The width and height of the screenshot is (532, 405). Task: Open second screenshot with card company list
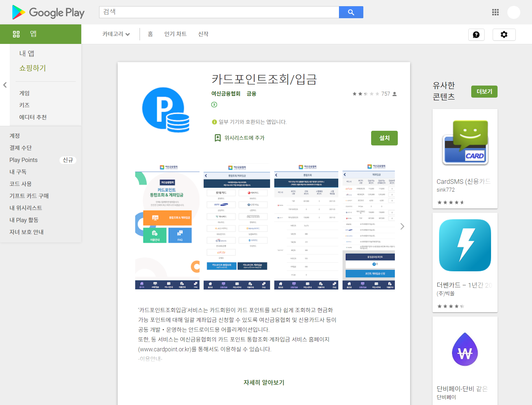pyautogui.click(x=237, y=226)
